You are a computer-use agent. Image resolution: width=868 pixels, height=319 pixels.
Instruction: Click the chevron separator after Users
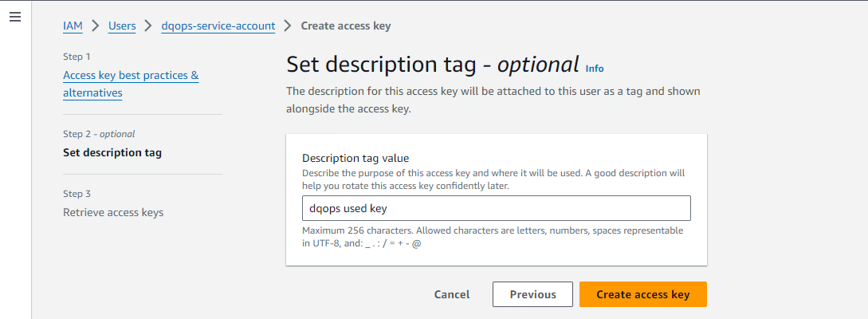(148, 26)
